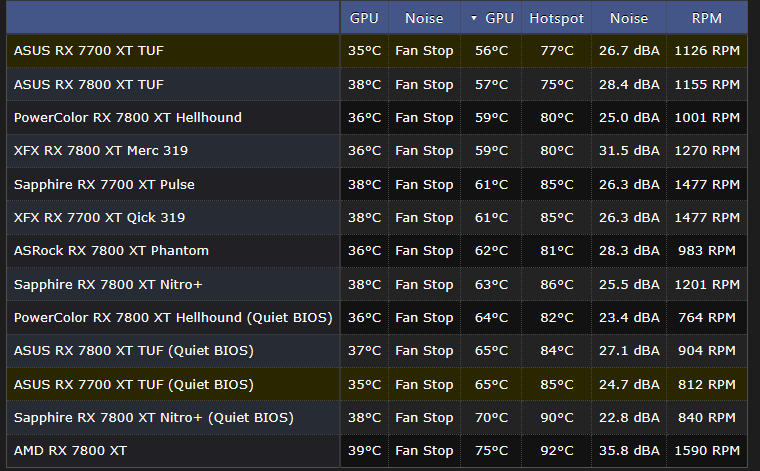Click the idle Noise column header
This screenshot has width=760, height=471.
[x=424, y=18]
